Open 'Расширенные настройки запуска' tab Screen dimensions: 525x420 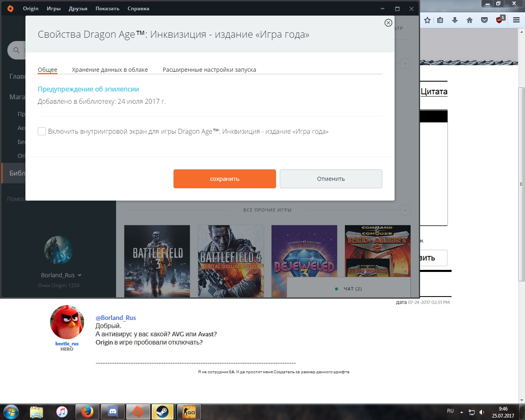(x=209, y=70)
